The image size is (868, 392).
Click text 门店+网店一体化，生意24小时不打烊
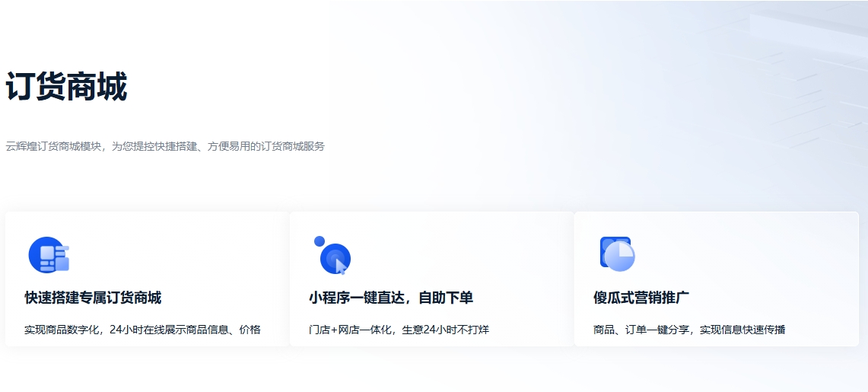tap(399, 330)
